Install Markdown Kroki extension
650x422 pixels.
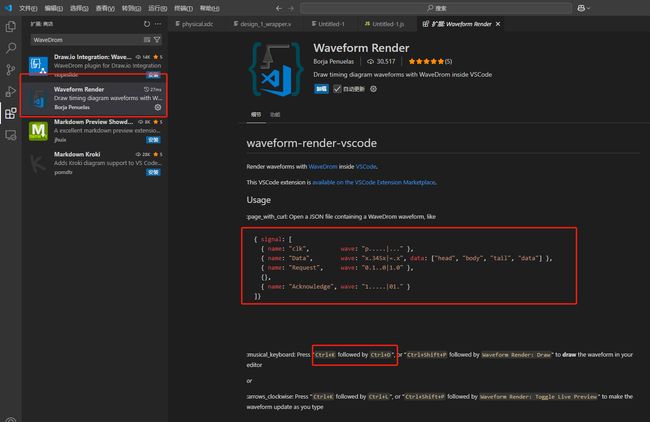coord(153,172)
